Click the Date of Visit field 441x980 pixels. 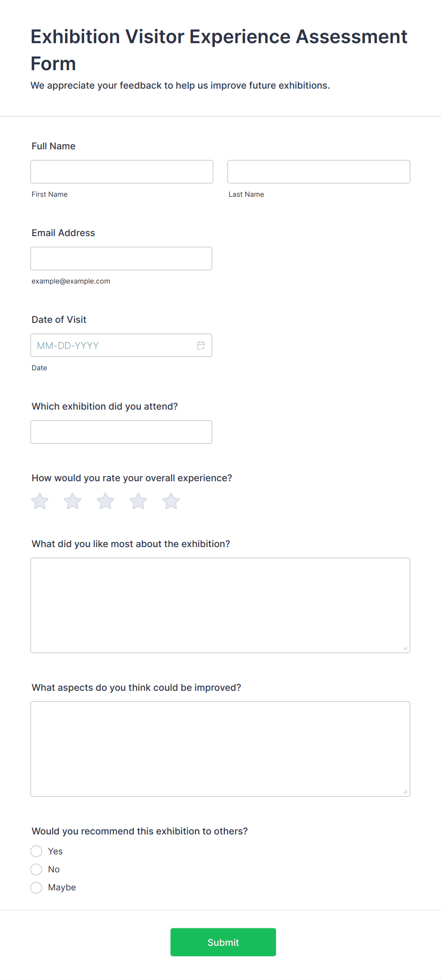click(x=121, y=345)
